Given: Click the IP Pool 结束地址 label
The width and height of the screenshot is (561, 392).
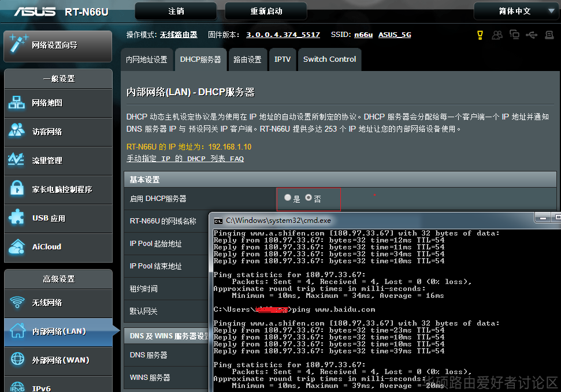Looking at the screenshot, I should [155, 266].
